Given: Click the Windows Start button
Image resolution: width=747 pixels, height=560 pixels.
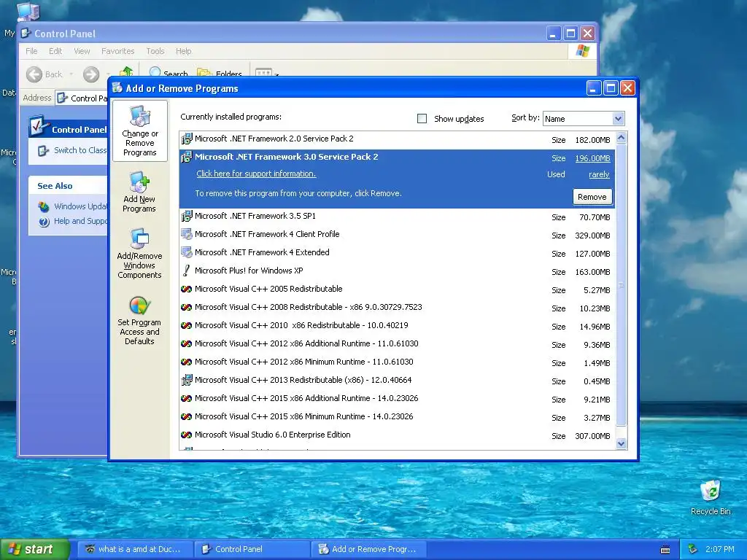Looking at the screenshot, I should 34,550.
